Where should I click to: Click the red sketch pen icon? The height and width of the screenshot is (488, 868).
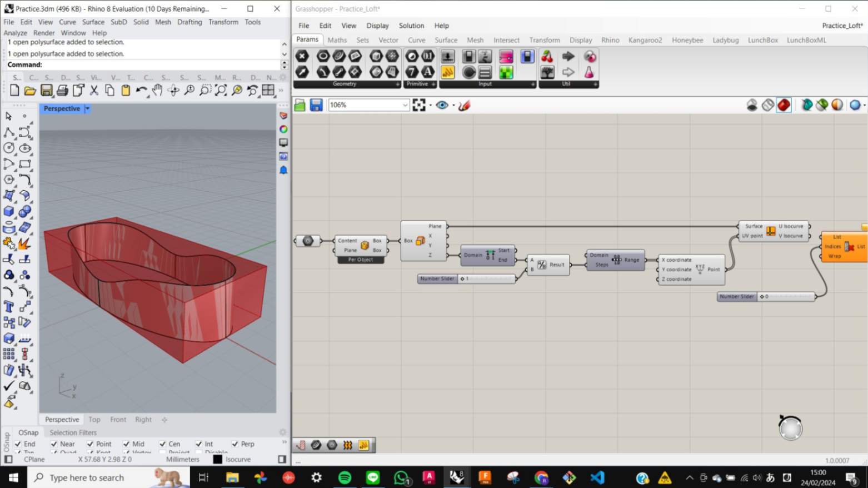(465, 105)
